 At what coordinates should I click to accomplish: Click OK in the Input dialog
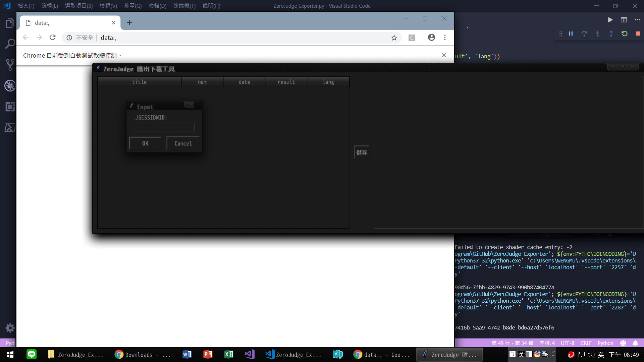point(145,143)
